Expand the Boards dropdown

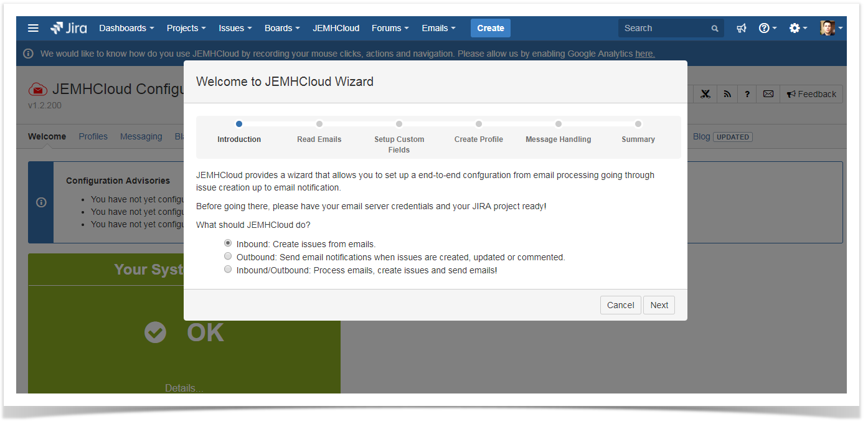point(282,28)
